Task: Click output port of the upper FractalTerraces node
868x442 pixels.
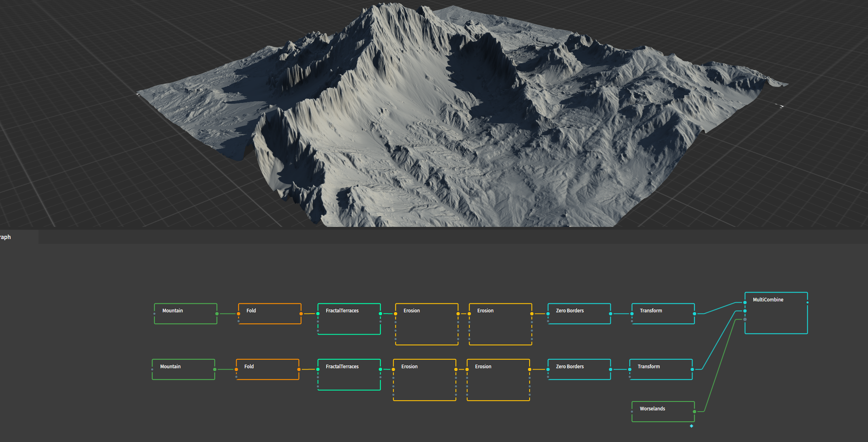Action: pyautogui.click(x=380, y=314)
